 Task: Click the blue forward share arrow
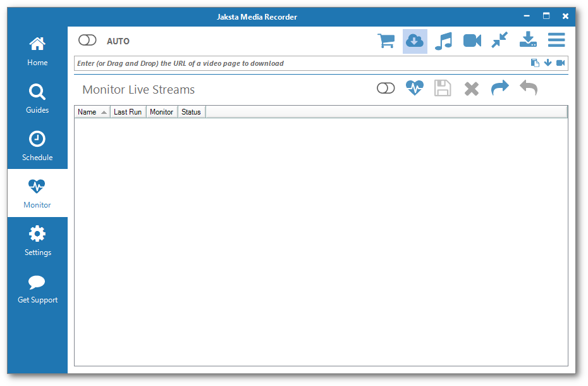tap(500, 88)
